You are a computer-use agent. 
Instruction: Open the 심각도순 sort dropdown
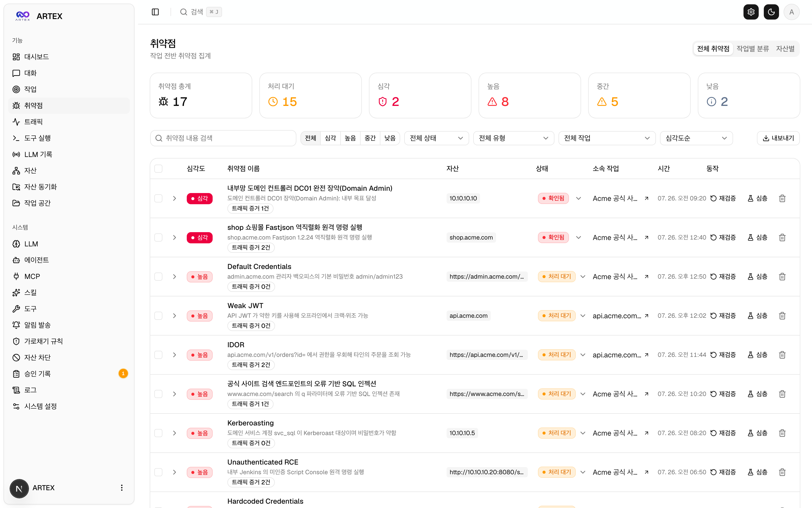tap(696, 138)
